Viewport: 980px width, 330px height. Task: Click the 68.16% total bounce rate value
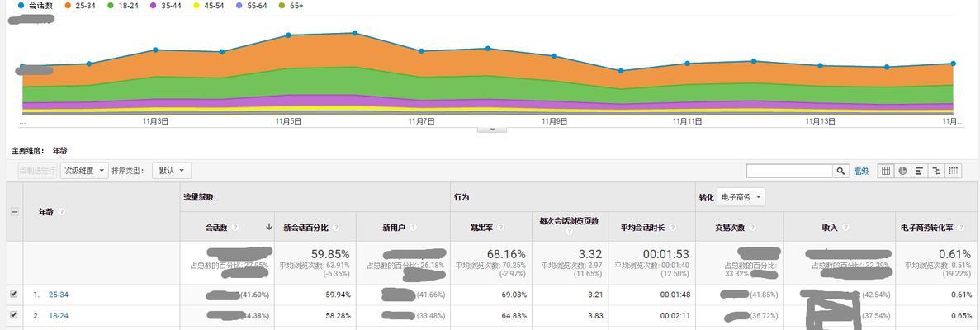point(507,254)
